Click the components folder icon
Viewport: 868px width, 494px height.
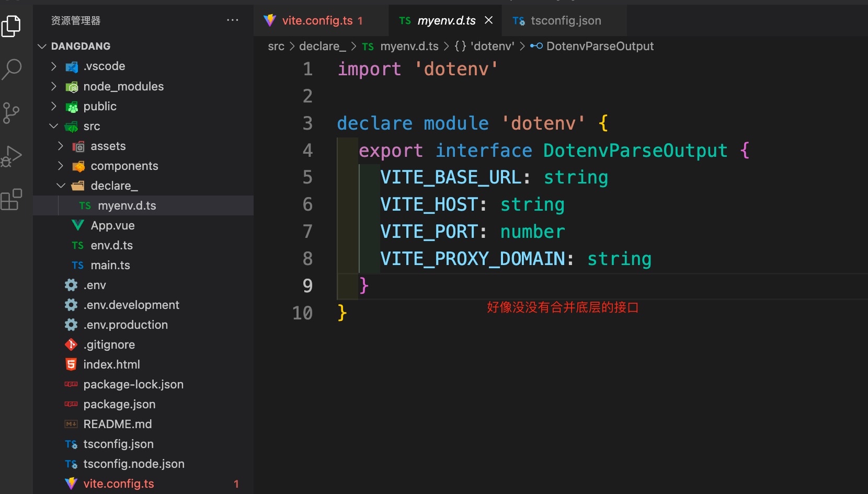[78, 166]
